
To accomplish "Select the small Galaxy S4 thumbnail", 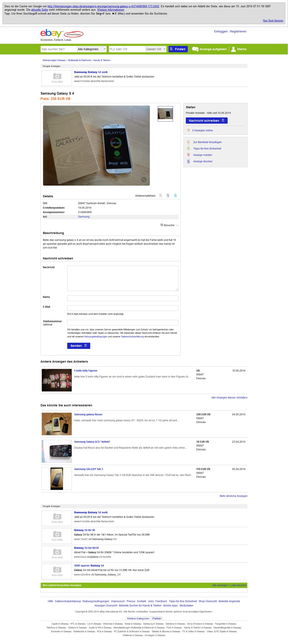I will click(x=165, y=114).
